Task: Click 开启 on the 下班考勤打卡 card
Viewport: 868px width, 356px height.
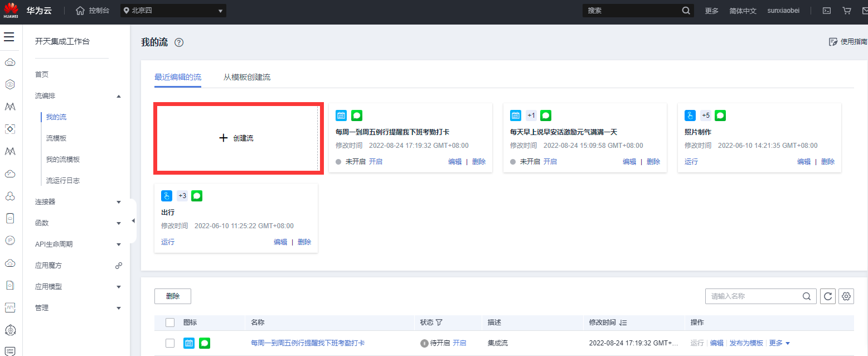Action: pyautogui.click(x=376, y=161)
